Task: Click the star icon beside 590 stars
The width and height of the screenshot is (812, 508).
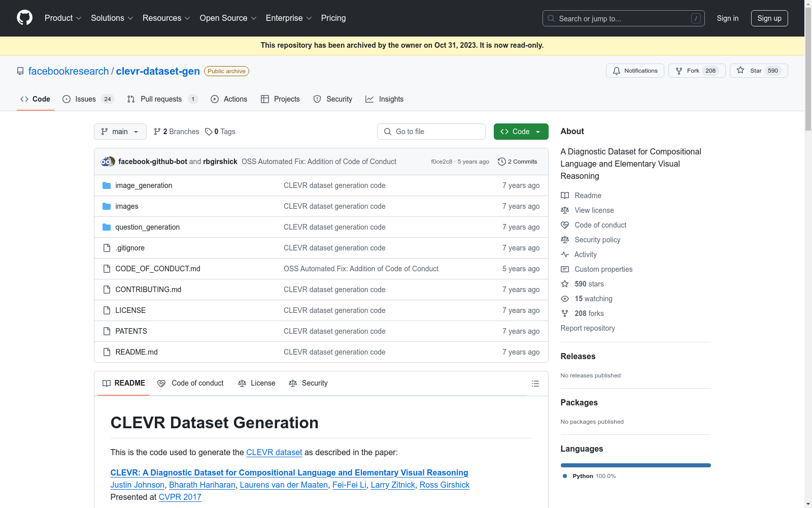Action: pos(565,284)
